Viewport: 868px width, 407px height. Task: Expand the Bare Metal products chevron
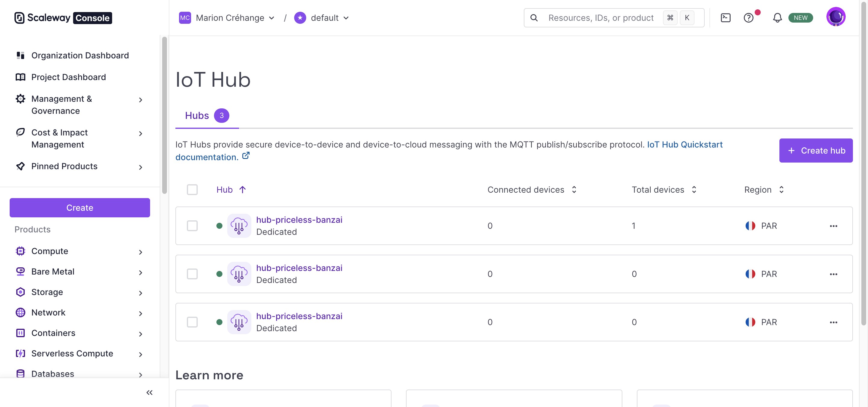tap(140, 273)
